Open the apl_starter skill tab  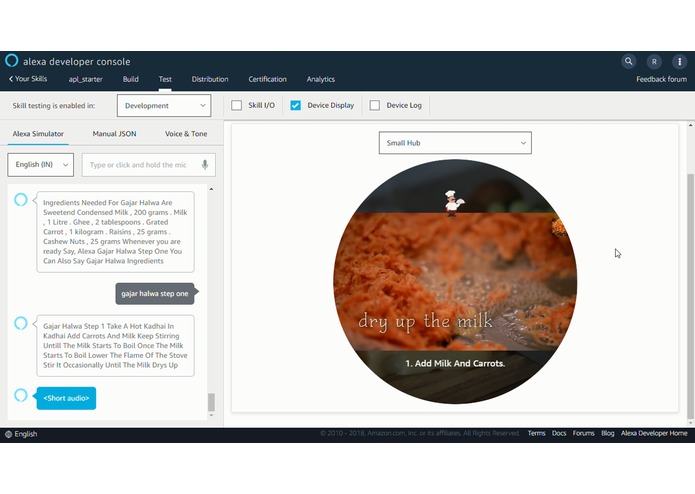point(86,79)
